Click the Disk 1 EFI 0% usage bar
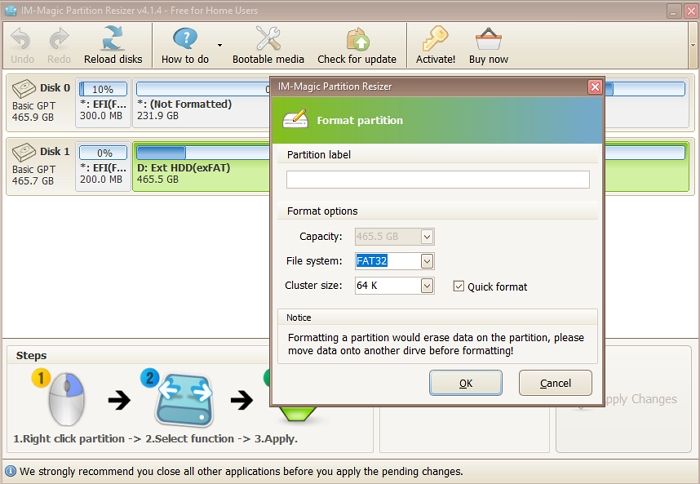The width and height of the screenshot is (700, 484). coord(103,153)
